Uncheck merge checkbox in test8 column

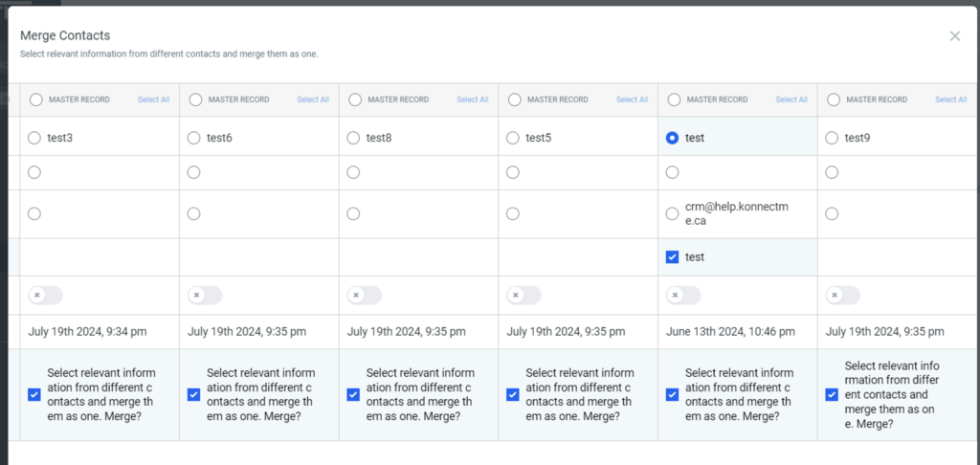point(354,394)
